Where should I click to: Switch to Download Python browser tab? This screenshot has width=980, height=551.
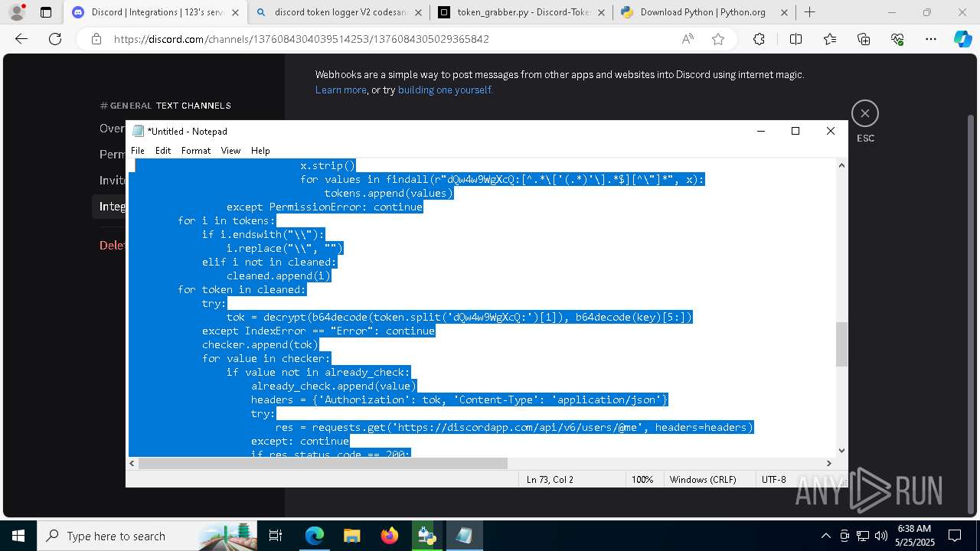(x=703, y=12)
